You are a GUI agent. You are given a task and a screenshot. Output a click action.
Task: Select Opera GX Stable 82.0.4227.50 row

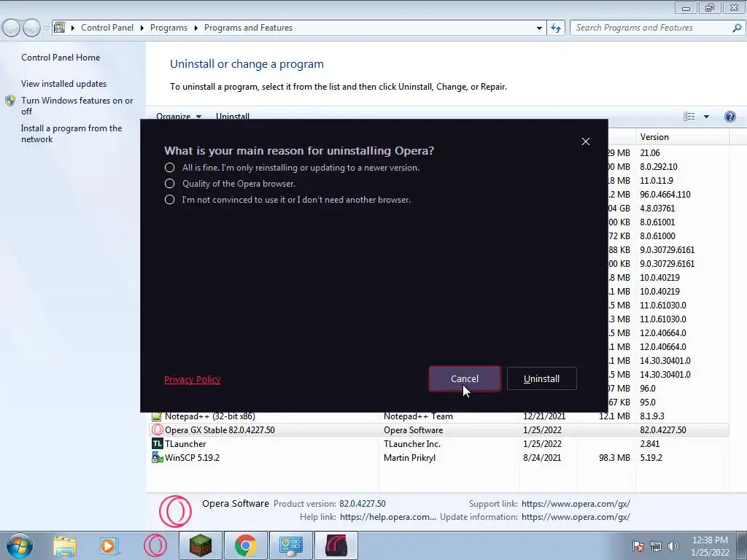pos(438,430)
